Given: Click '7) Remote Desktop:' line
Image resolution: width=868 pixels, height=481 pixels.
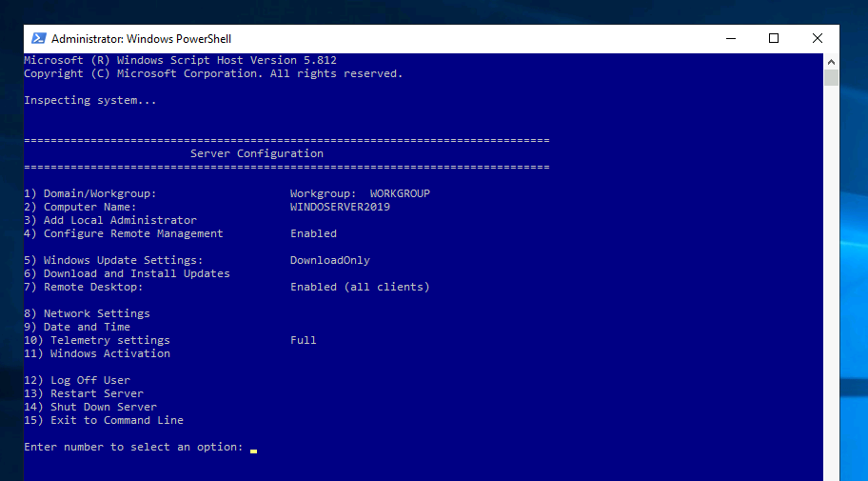Looking at the screenshot, I should [84, 287].
